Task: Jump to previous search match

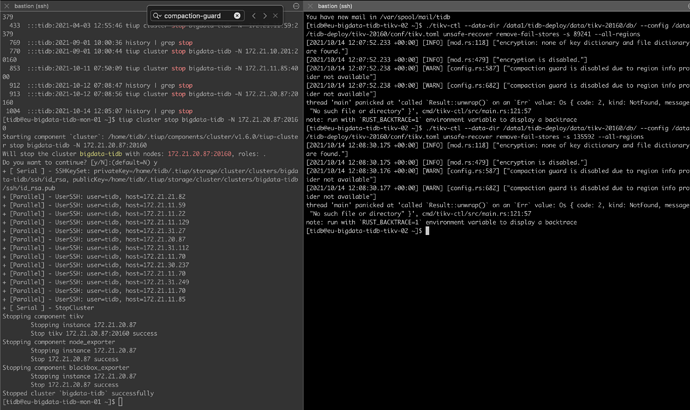Action: (x=254, y=16)
